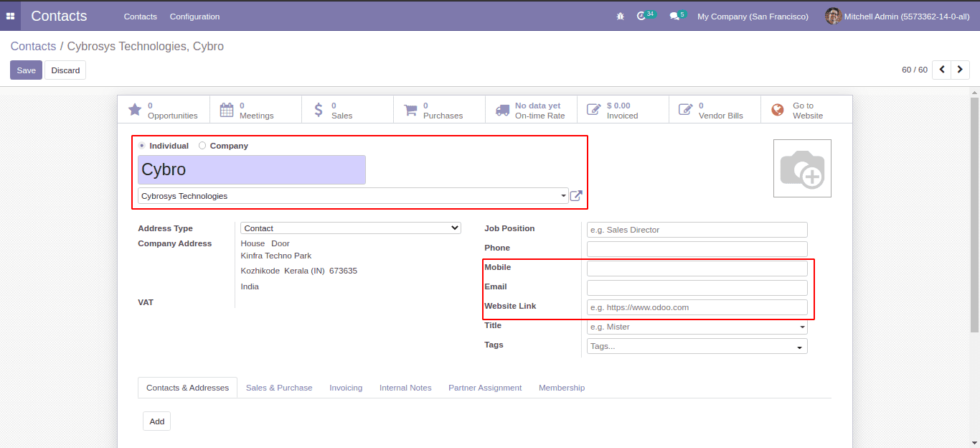Open the Contacts menu item

point(140,16)
